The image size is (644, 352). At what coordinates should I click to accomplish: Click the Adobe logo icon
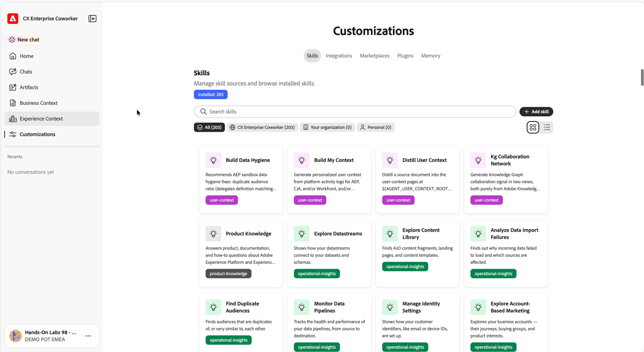(x=13, y=19)
